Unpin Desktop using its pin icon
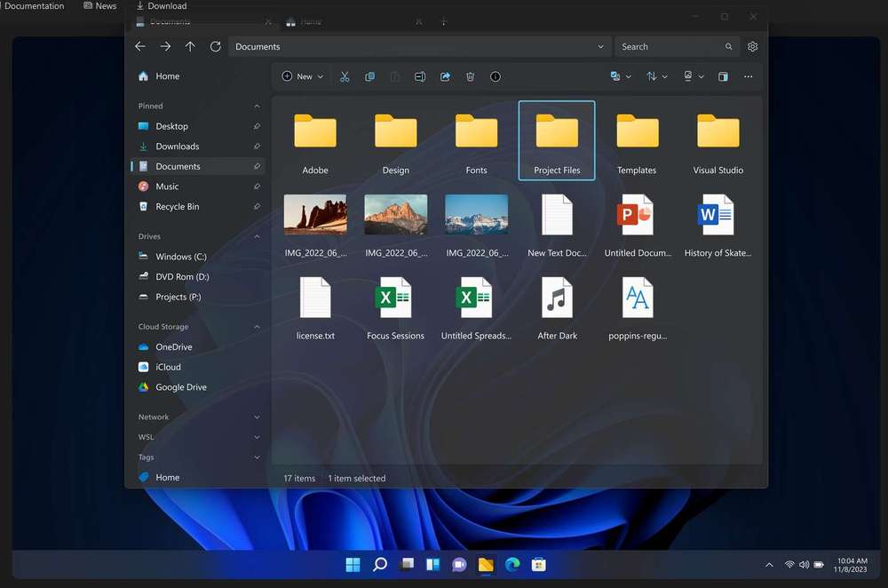 pos(258,126)
